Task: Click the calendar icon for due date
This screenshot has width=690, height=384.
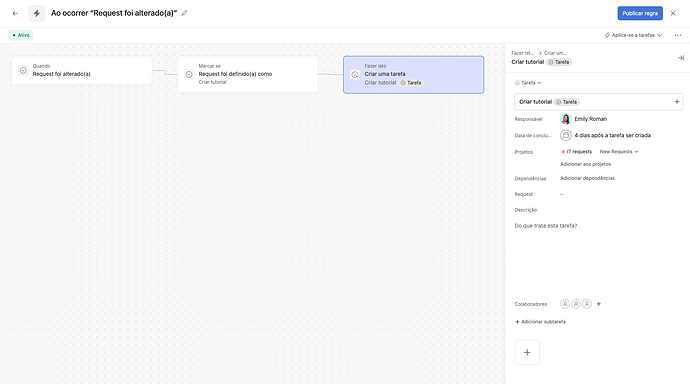Action: [x=566, y=135]
